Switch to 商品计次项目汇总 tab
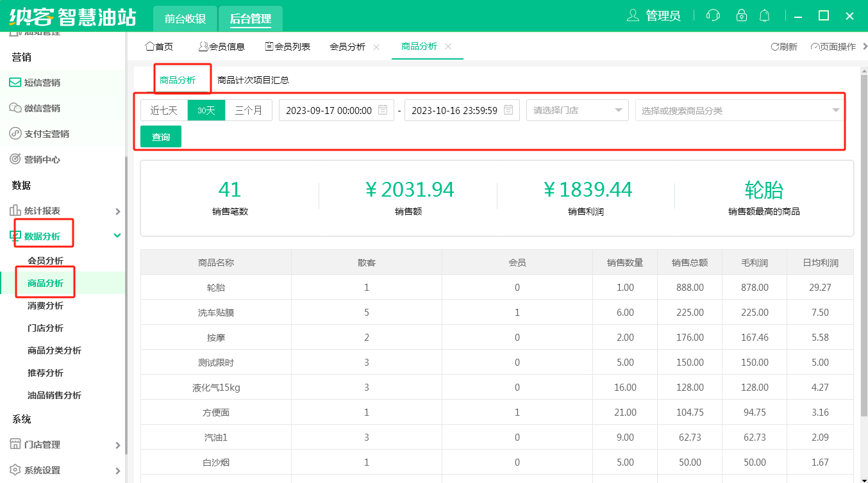The width and height of the screenshot is (868, 483). pyautogui.click(x=253, y=80)
